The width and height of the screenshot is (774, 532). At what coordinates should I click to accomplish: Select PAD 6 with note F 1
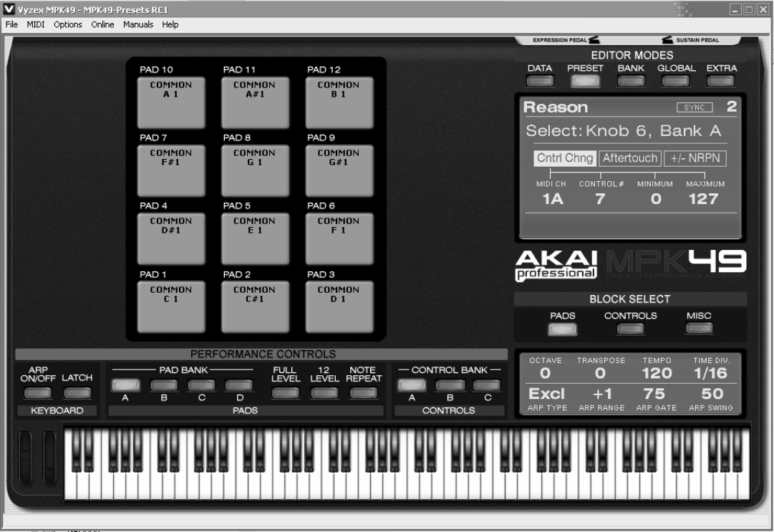[x=339, y=238]
